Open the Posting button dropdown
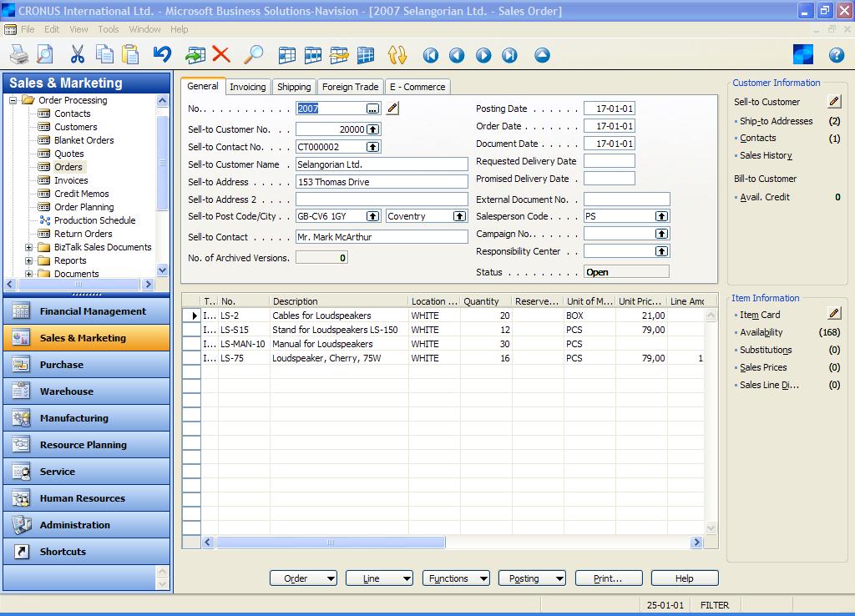This screenshot has width=855, height=616. coord(560,578)
